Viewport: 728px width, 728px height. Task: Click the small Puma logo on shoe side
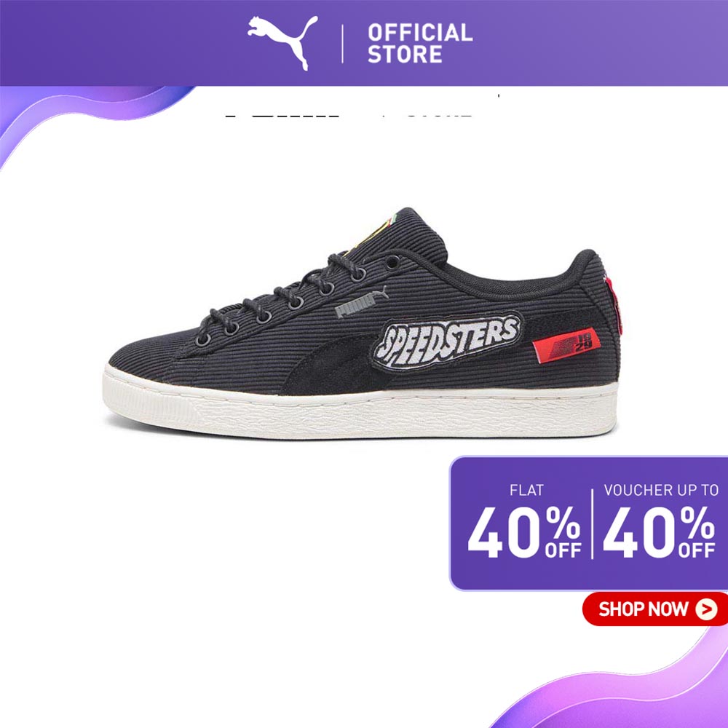point(361,303)
